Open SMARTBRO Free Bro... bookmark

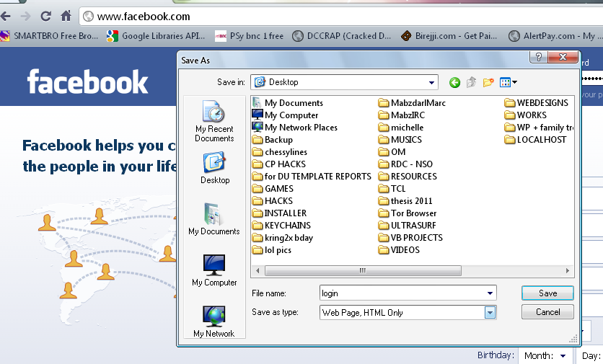[x=49, y=36]
